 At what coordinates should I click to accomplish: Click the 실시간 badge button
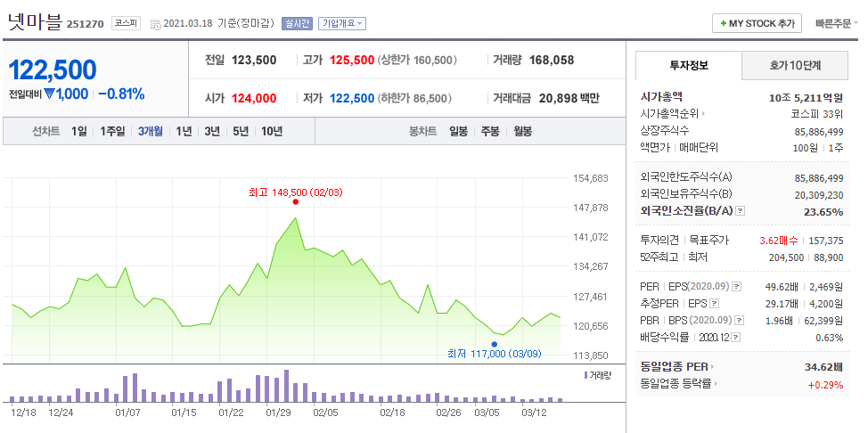click(x=298, y=24)
